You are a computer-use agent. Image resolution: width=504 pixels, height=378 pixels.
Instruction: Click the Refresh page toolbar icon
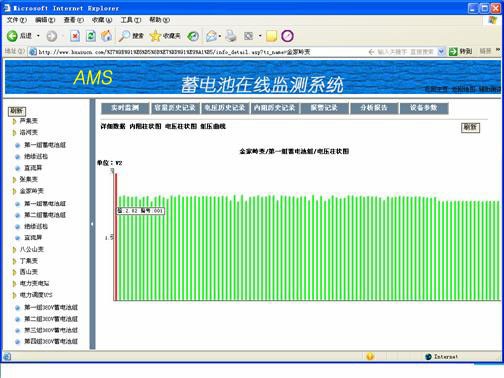91,36
